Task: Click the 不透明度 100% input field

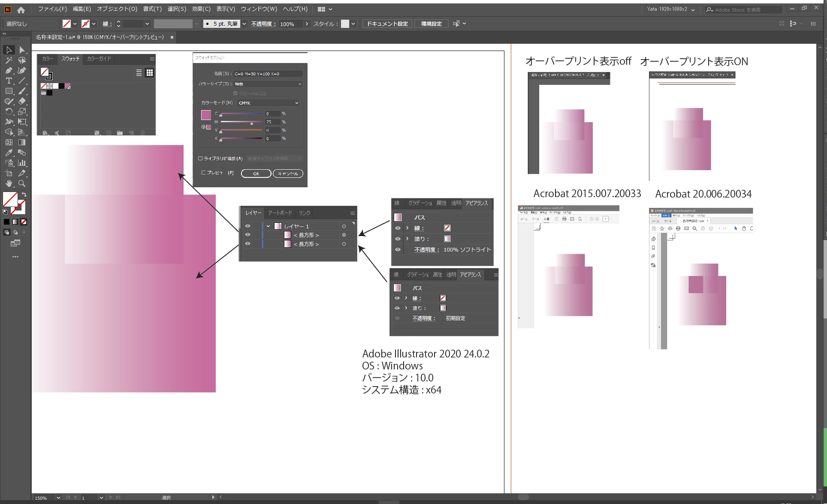Action: coord(290,24)
